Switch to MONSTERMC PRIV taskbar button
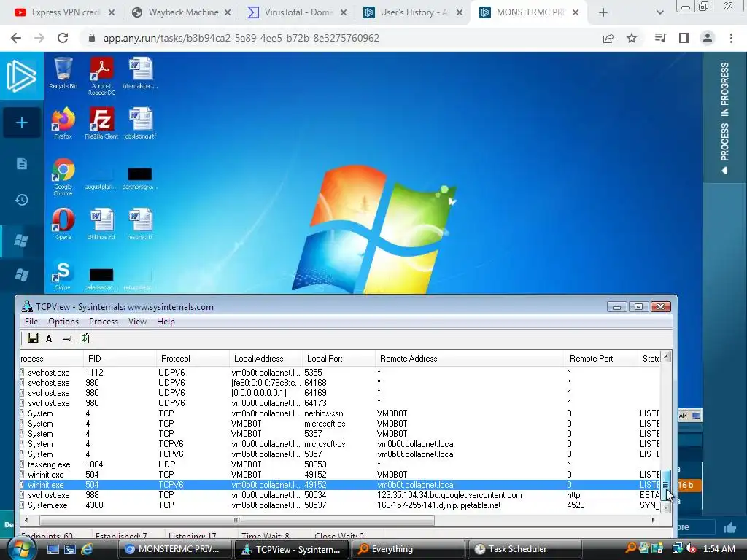 point(174,549)
